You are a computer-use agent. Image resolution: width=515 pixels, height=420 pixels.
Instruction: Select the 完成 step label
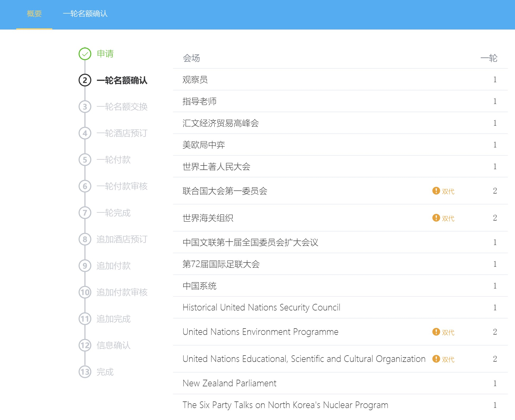(105, 372)
